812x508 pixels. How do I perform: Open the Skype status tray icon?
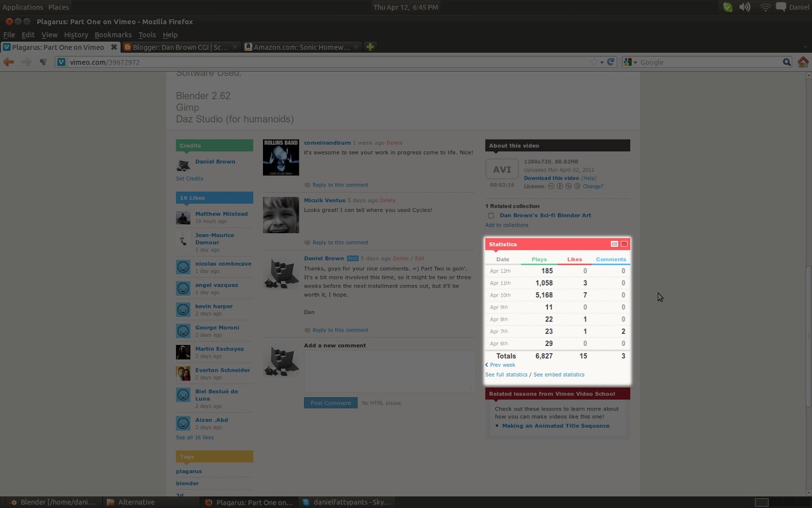728,7
